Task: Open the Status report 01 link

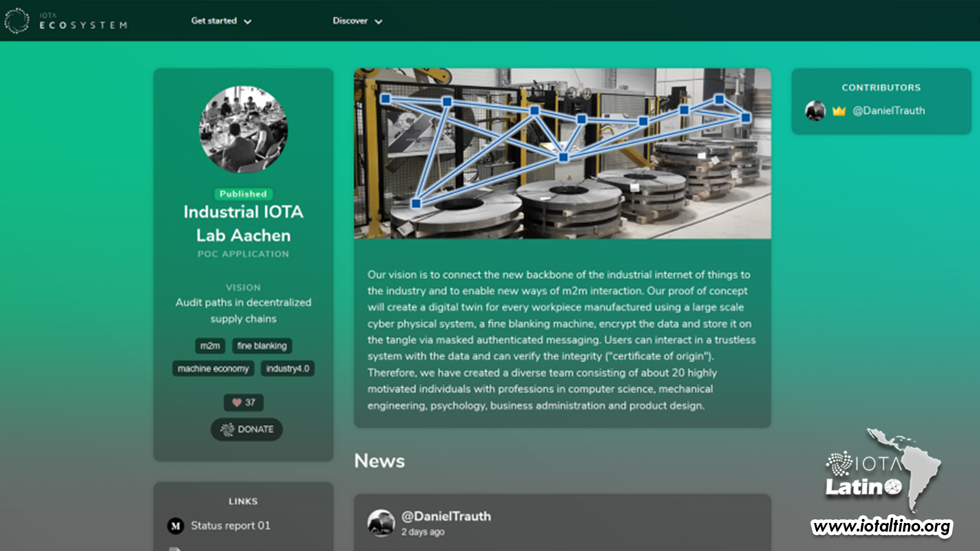Action: (x=230, y=525)
